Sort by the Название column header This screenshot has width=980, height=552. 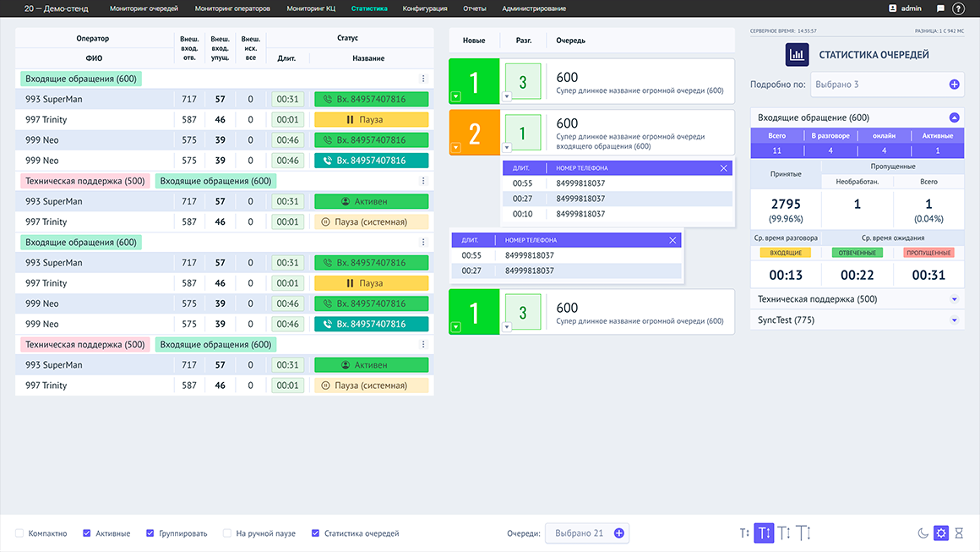368,58
